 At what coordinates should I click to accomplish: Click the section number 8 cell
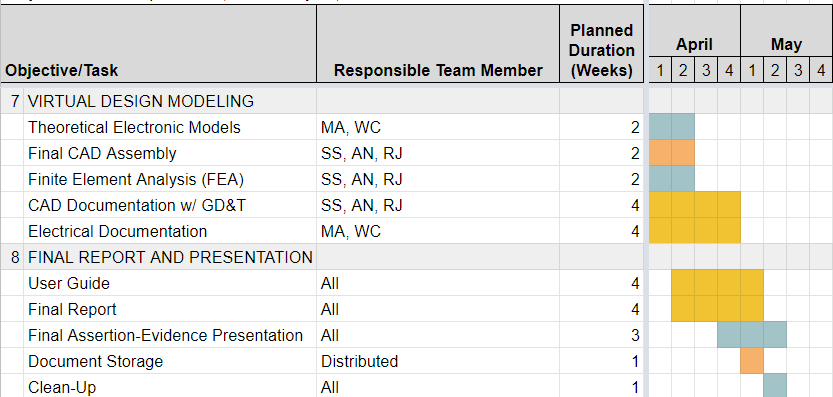[x=12, y=257]
